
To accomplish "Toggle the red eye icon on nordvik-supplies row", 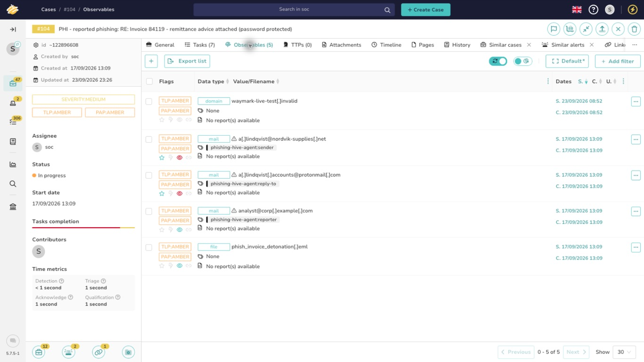I will pos(180,157).
